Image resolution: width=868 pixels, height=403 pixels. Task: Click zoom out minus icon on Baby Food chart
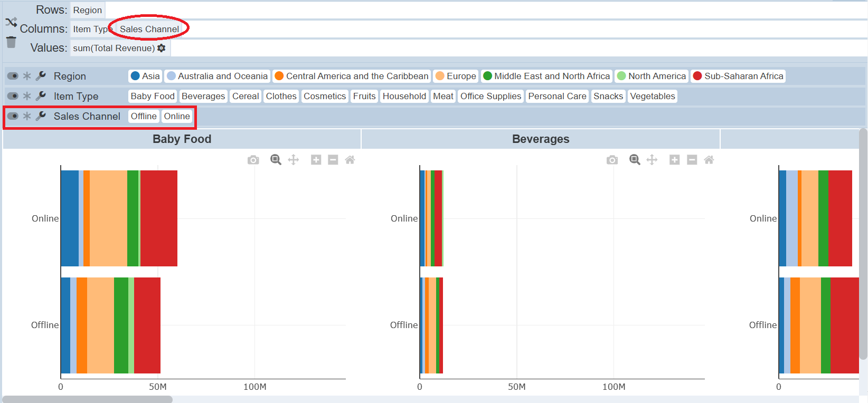(333, 160)
